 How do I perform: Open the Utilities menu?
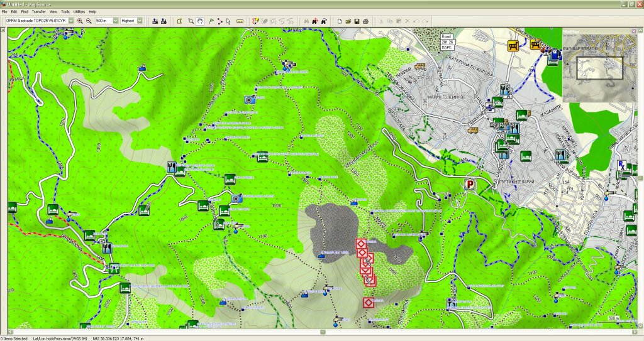pos(79,11)
